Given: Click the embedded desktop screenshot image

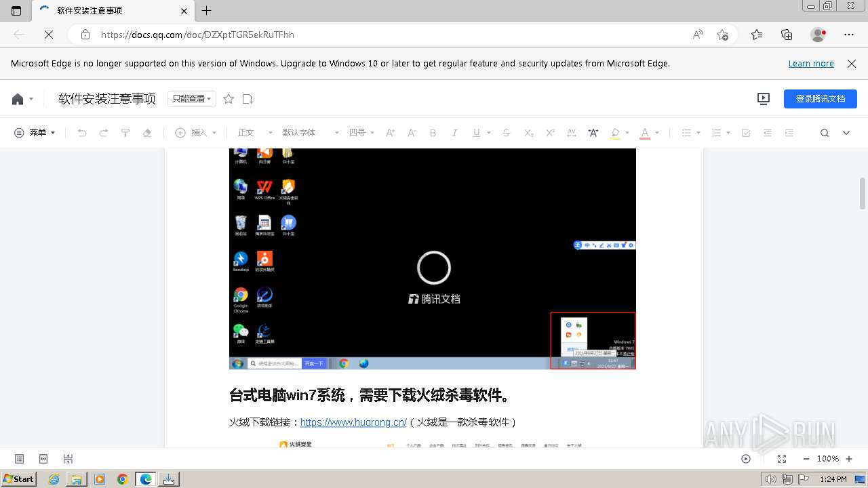Looking at the screenshot, I should coord(433,259).
